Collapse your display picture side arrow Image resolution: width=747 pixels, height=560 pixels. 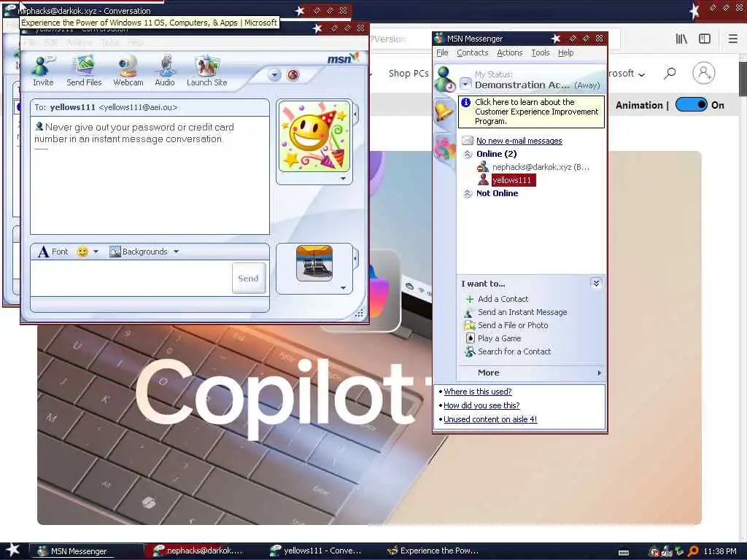tap(355, 259)
